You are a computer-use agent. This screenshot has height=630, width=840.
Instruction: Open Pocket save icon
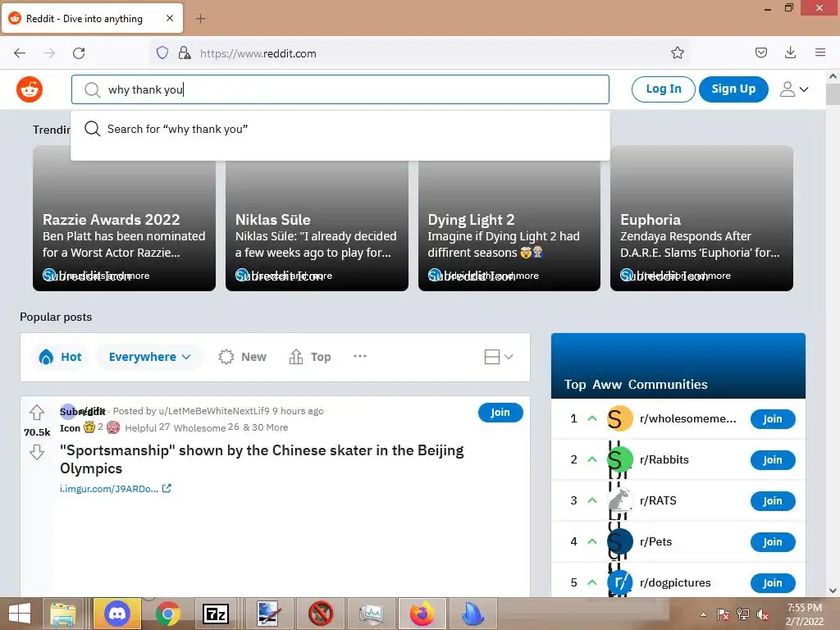click(x=760, y=52)
